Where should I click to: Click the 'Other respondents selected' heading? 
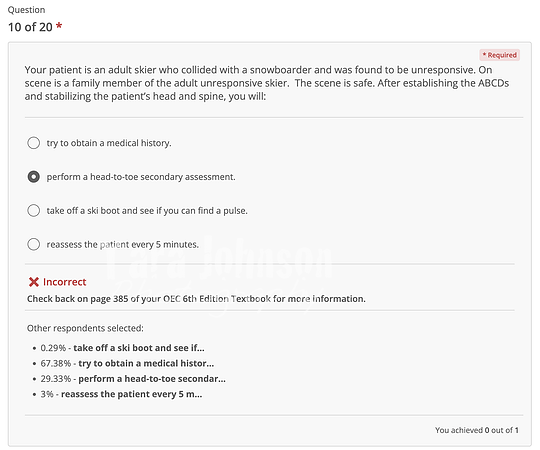pos(85,328)
